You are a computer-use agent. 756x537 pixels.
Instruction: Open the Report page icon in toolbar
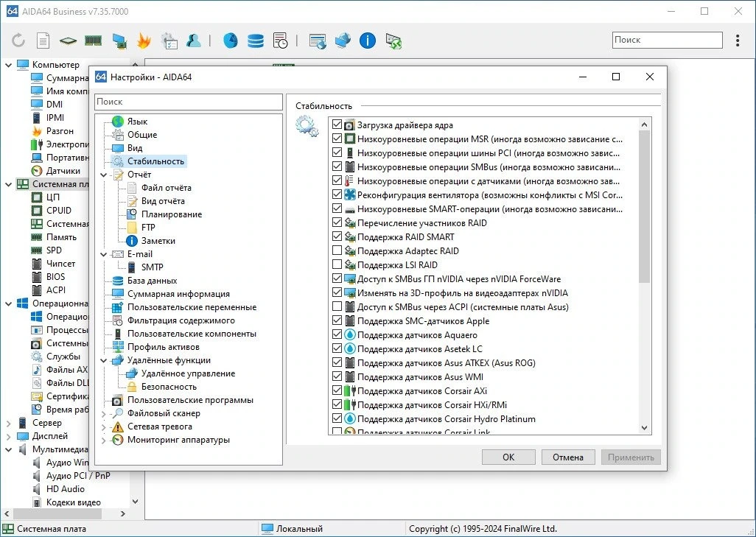(43, 40)
